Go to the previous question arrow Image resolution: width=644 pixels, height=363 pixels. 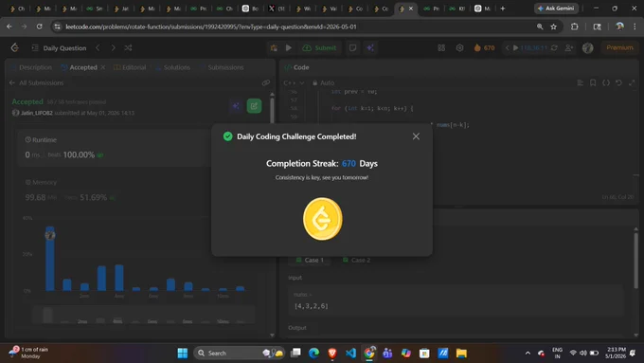98,47
